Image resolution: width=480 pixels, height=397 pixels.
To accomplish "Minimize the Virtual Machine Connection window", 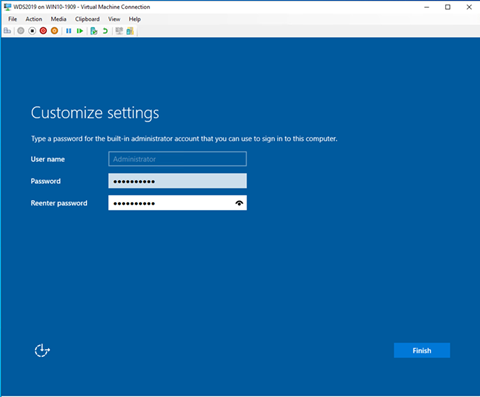I will click(x=427, y=7).
